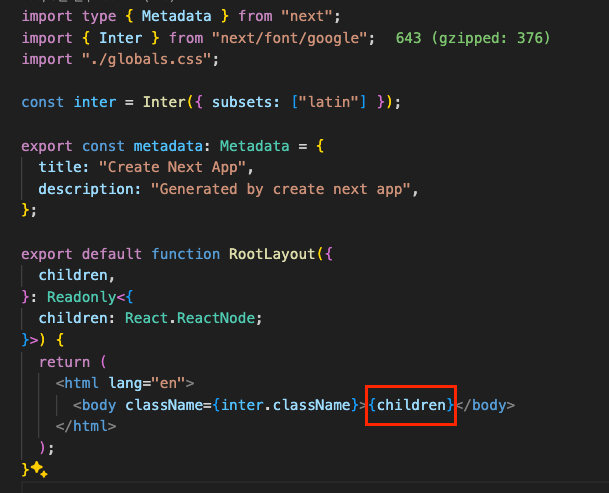The image size is (609, 493).
Task: Click the "next/font/google" import string
Action: [x=290, y=38]
